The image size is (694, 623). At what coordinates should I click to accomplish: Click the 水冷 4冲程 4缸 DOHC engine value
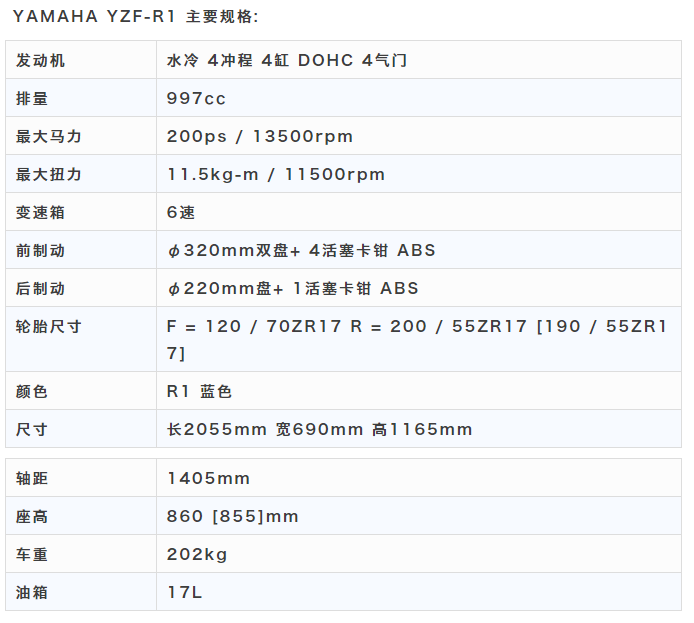coord(287,60)
